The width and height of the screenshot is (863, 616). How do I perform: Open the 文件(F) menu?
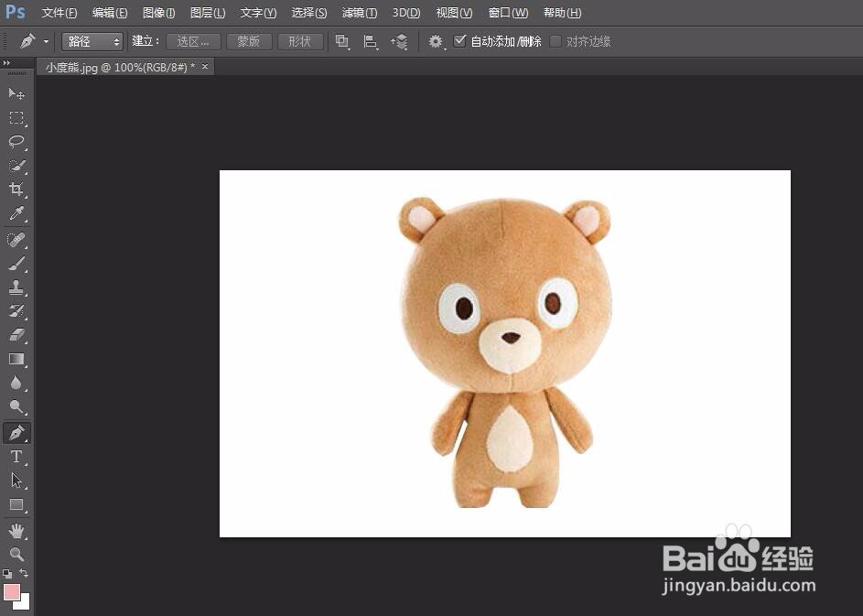coord(59,13)
